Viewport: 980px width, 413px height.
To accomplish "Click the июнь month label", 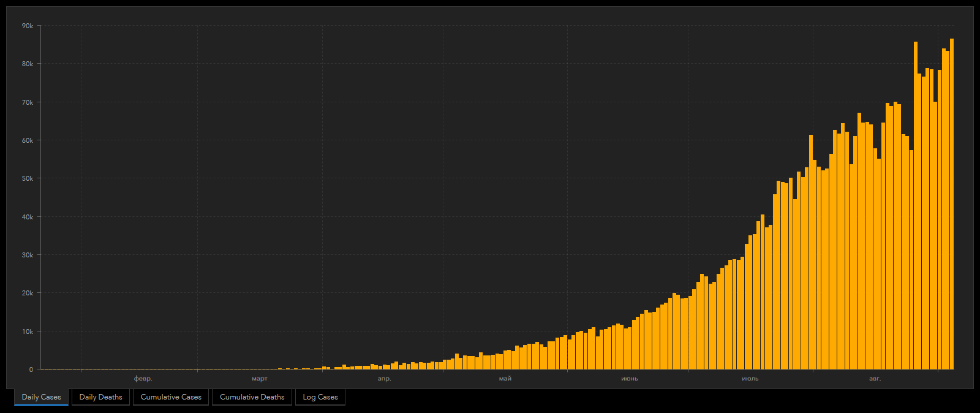I will point(630,379).
